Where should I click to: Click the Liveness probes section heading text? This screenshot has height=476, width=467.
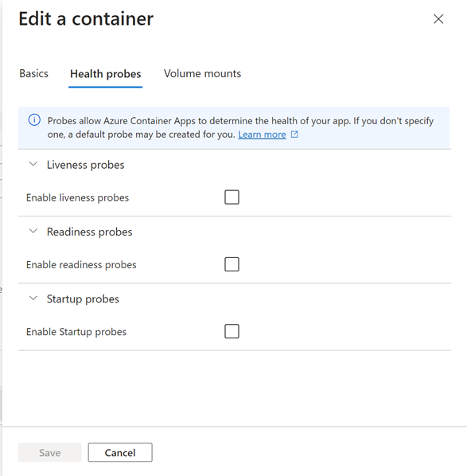[x=86, y=165]
